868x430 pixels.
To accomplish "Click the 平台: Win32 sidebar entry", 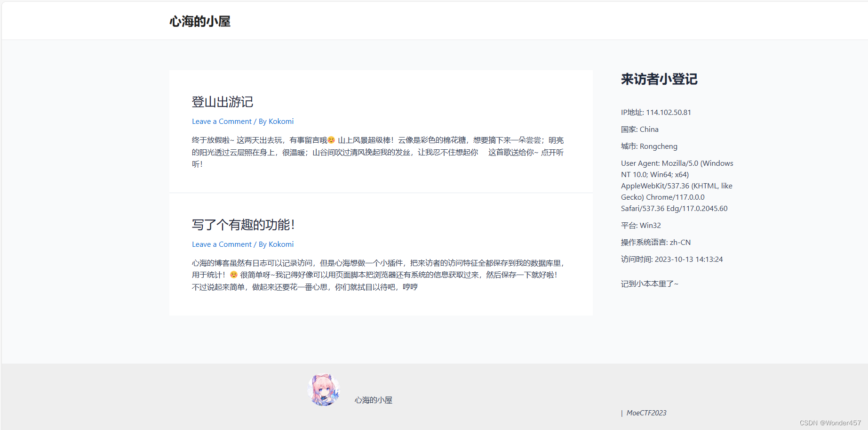I will click(640, 225).
